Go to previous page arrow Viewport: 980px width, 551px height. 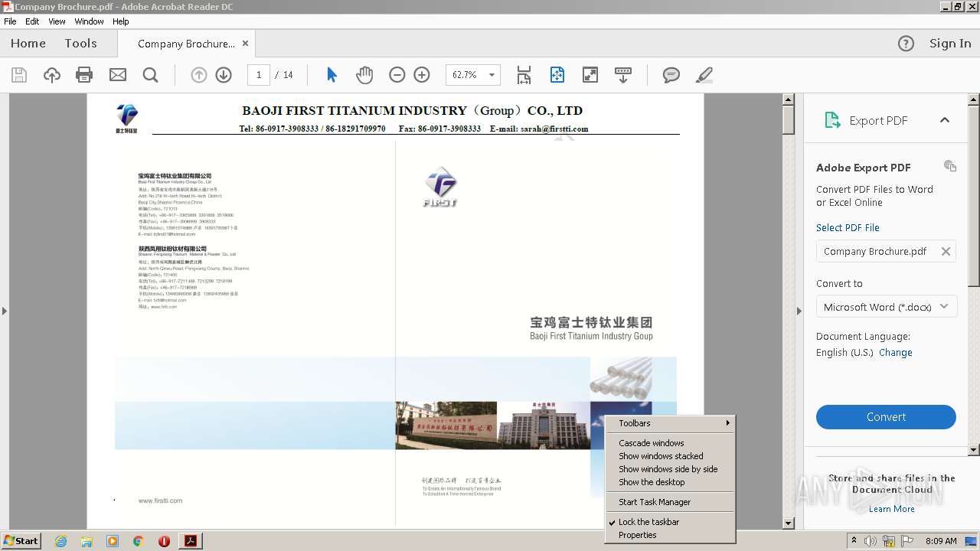pyautogui.click(x=199, y=75)
